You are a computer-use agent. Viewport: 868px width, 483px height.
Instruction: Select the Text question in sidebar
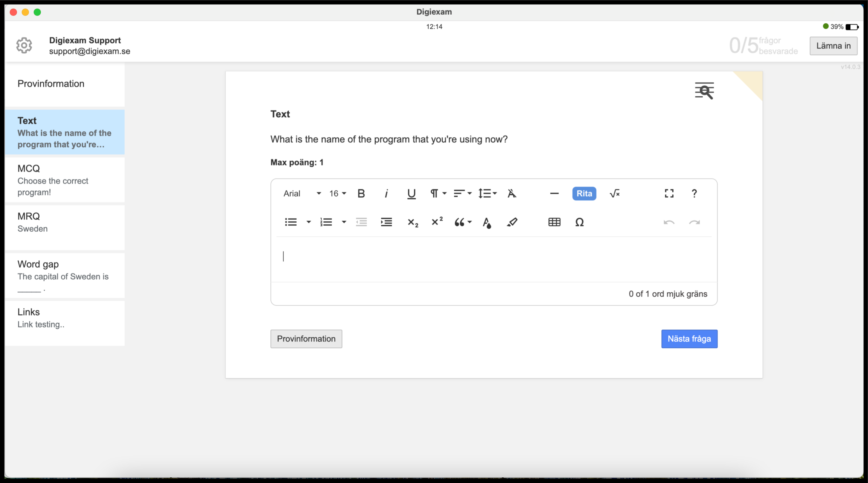pyautogui.click(x=65, y=132)
